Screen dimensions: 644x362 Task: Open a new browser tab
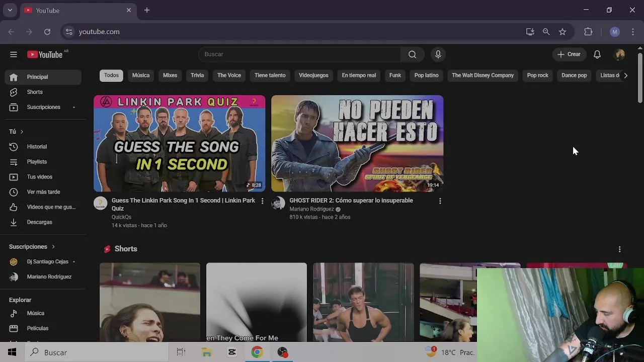147,10
